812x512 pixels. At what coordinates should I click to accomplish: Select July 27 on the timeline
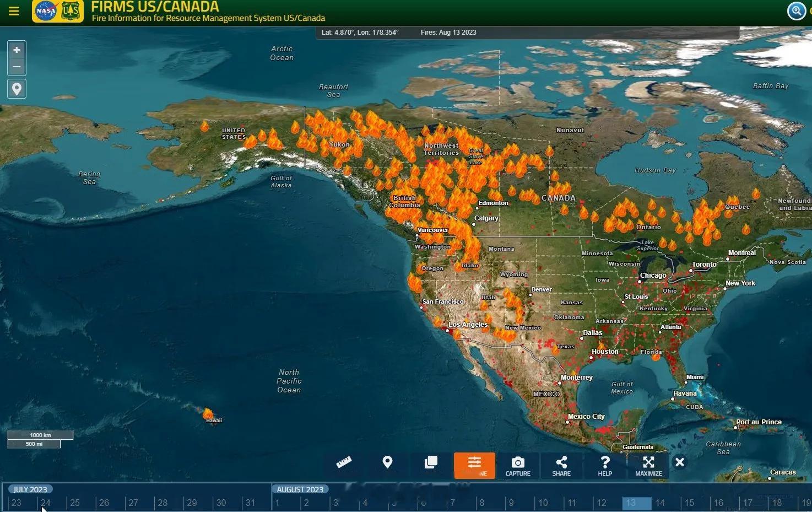tap(133, 503)
